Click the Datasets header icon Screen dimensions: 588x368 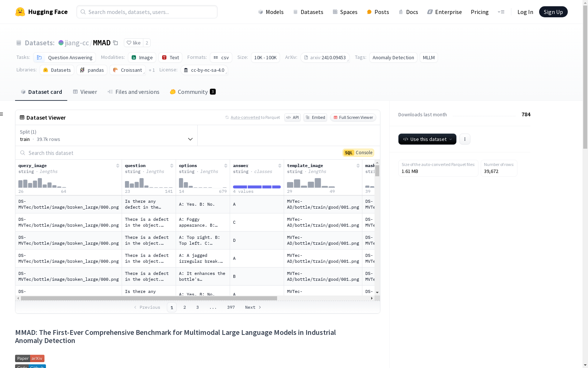pos(19,43)
